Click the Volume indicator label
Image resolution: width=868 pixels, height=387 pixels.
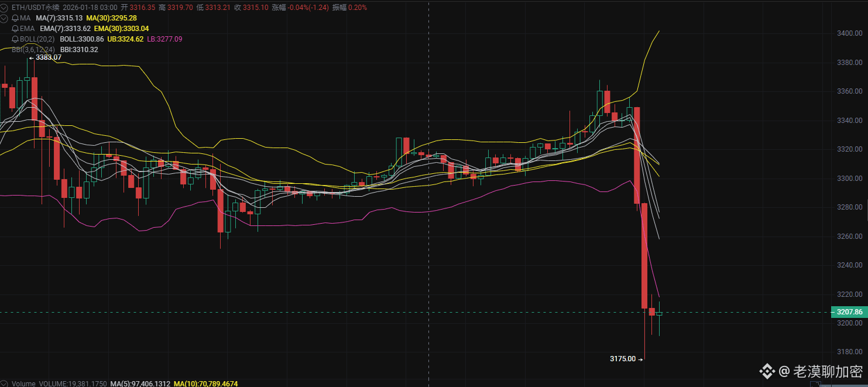tap(23, 383)
